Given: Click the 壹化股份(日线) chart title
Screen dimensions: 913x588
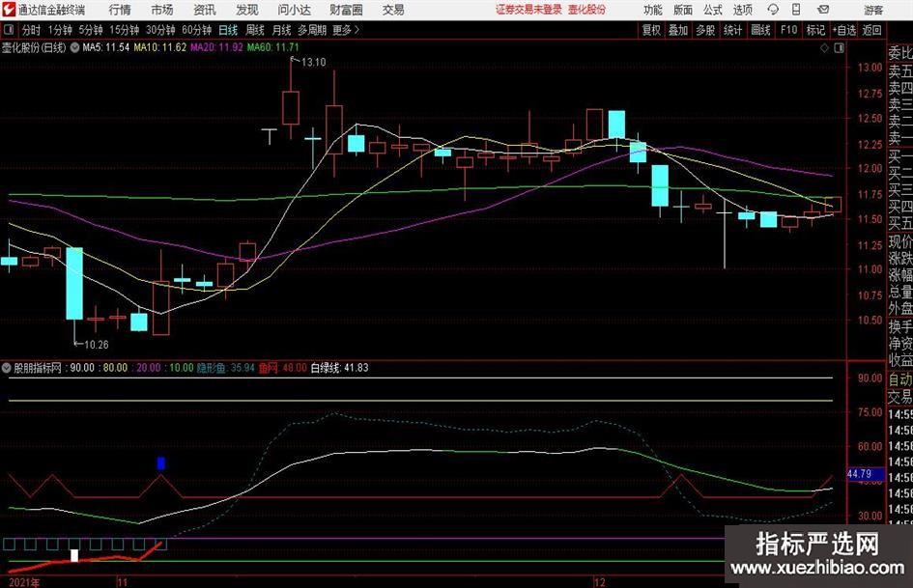Looking at the screenshot, I should click(x=34, y=47).
